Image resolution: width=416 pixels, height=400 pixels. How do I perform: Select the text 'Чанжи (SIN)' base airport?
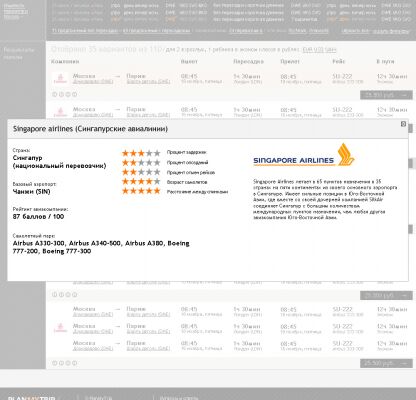tap(31, 192)
